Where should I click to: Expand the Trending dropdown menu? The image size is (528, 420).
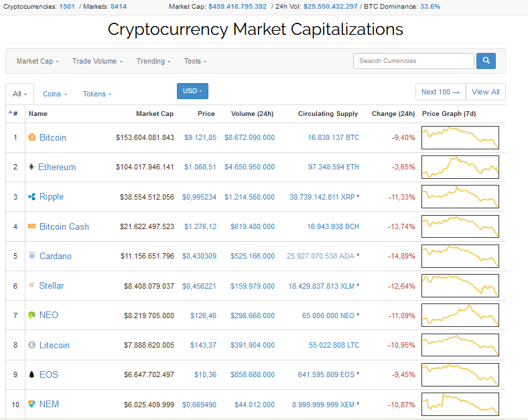pyautogui.click(x=153, y=61)
